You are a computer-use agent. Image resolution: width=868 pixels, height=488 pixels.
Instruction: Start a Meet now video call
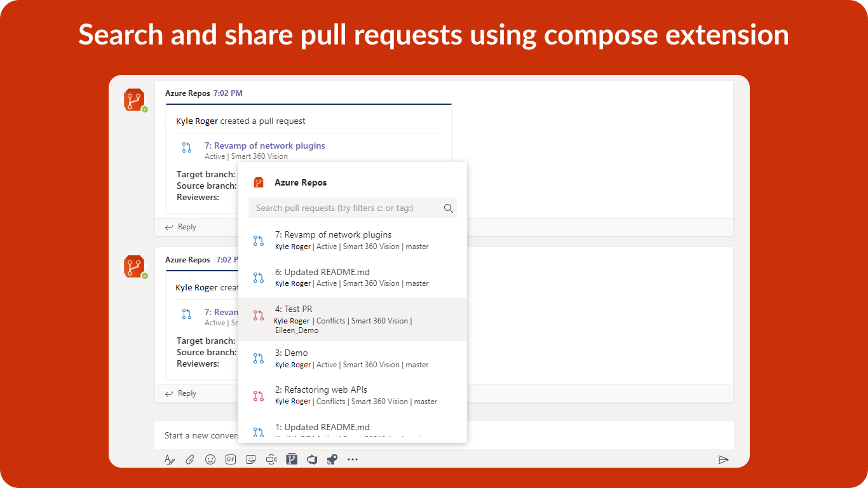(x=271, y=459)
